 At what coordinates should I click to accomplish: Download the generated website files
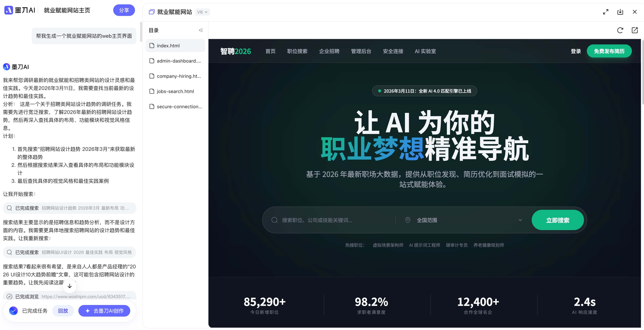[x=620, y=12]
